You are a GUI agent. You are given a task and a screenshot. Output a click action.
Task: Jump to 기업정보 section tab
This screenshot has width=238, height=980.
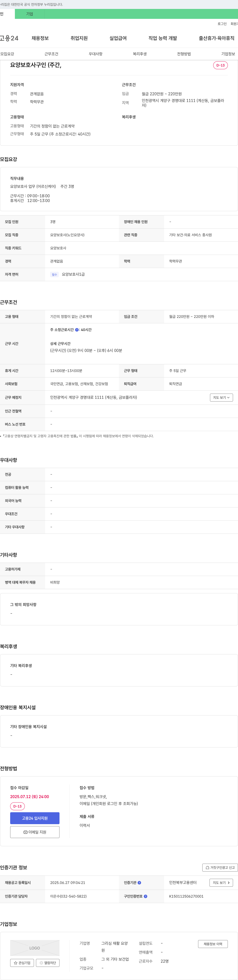pos(228,54)
